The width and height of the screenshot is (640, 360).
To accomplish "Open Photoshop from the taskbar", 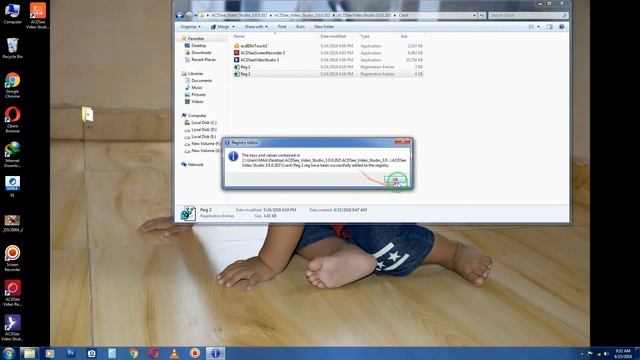I will (x=71, y=353).
